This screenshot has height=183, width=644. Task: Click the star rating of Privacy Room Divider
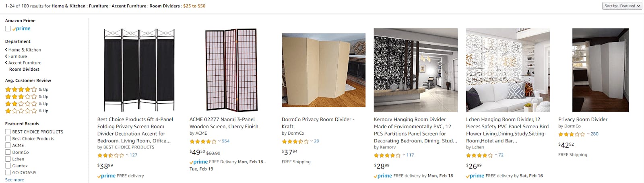click(572, 134)
